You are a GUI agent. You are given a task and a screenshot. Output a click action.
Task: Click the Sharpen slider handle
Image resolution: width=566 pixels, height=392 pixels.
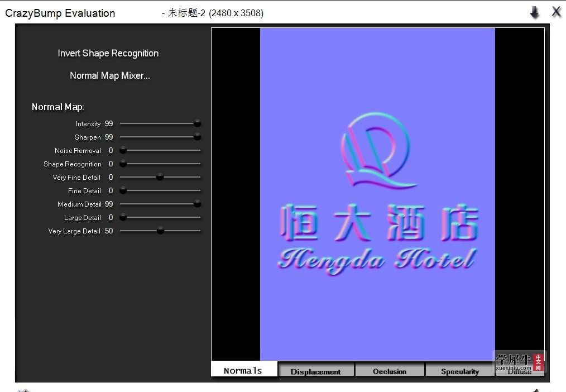pos(197,137)
